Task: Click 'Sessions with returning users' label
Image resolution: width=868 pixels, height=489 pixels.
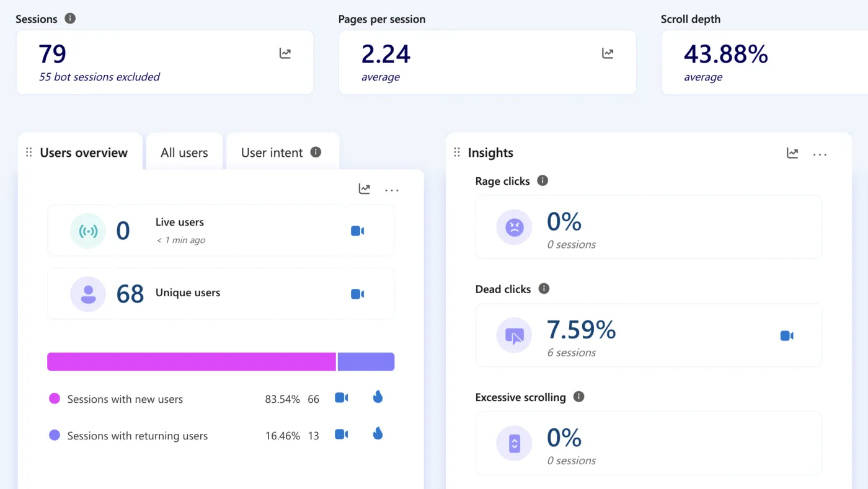Action: (138, 436)
